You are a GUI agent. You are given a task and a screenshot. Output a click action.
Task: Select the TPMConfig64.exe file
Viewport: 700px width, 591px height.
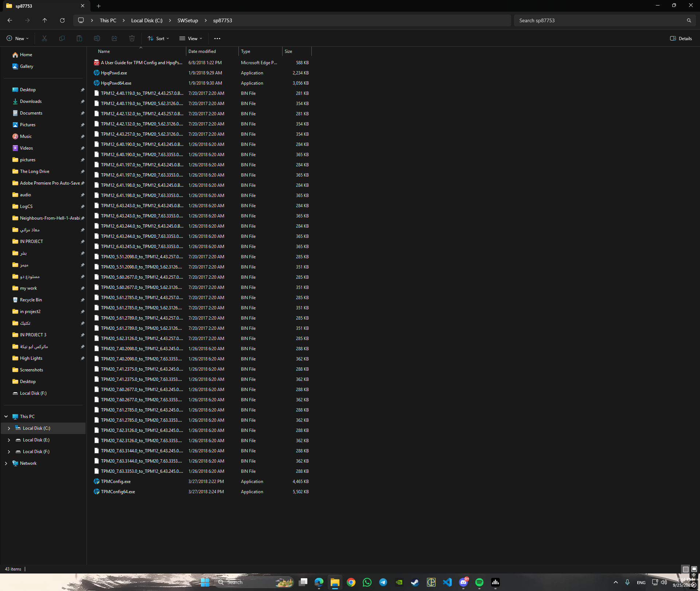[x=118, y=492]
